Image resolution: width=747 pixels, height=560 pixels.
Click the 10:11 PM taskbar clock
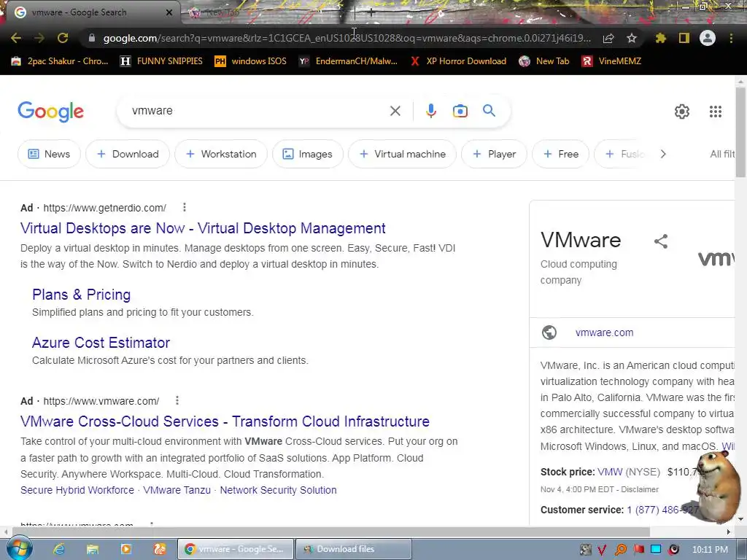710,550
